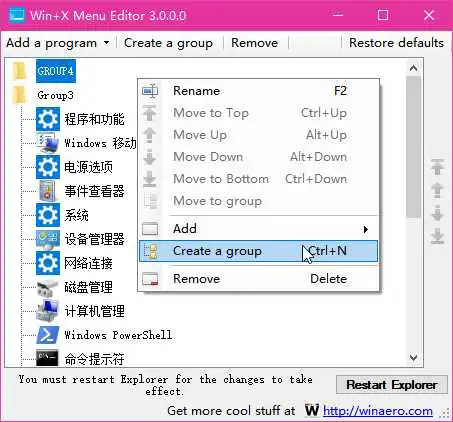Select the GROUP4 folder item
This screenshot has width=453, height=422.
tap(56, 71)
